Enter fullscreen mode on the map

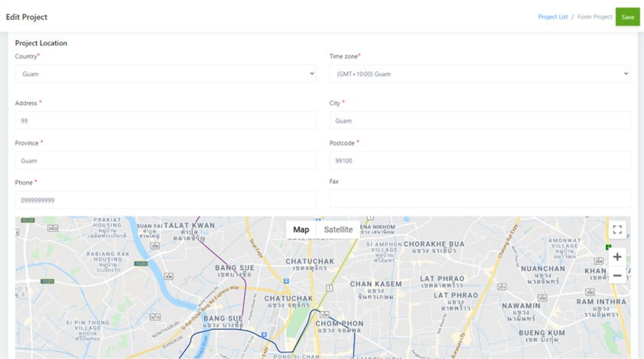pos(618,229)
